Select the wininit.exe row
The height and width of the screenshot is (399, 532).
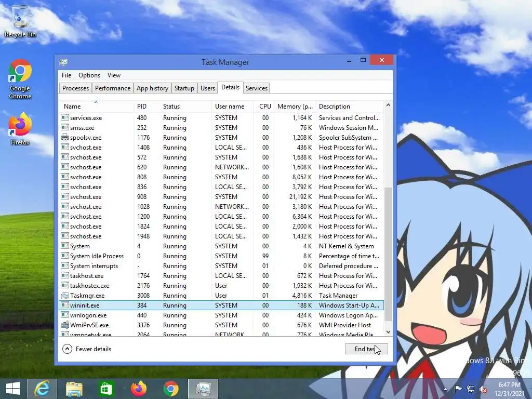click(221, 305)
